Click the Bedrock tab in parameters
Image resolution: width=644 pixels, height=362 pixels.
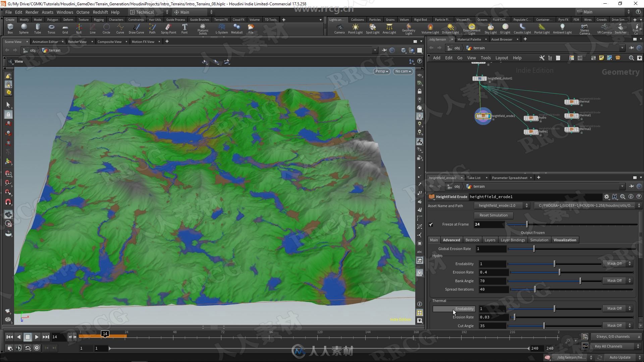[x=472, y=240]
